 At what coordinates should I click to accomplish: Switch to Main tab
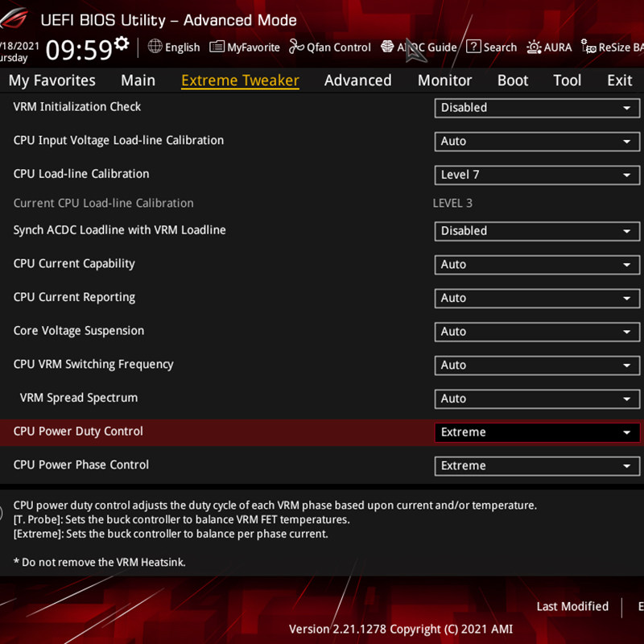pos(138,80)
